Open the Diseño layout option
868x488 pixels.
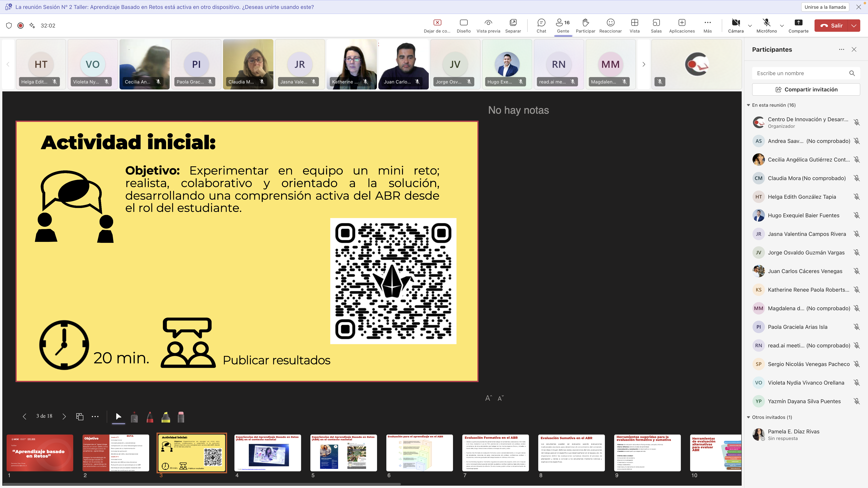click(464, 26)
